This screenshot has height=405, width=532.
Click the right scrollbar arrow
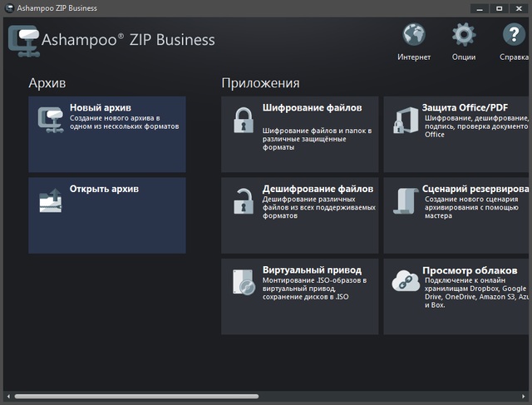525,397
